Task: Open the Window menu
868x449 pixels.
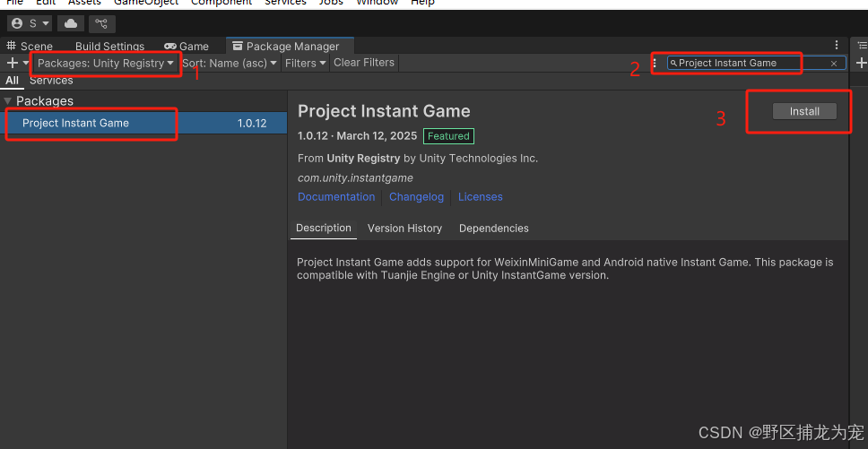Action: tap(377, 3)
